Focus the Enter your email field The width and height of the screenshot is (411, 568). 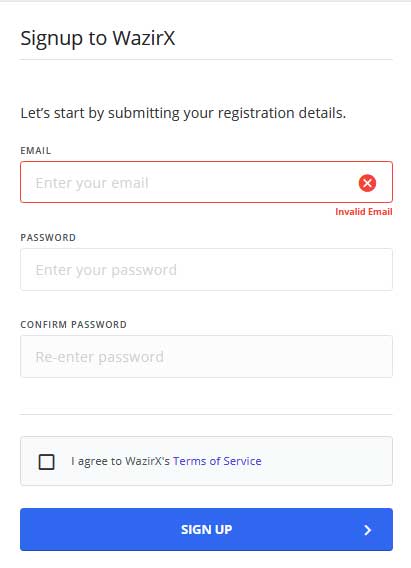click(x=206, y=182)
